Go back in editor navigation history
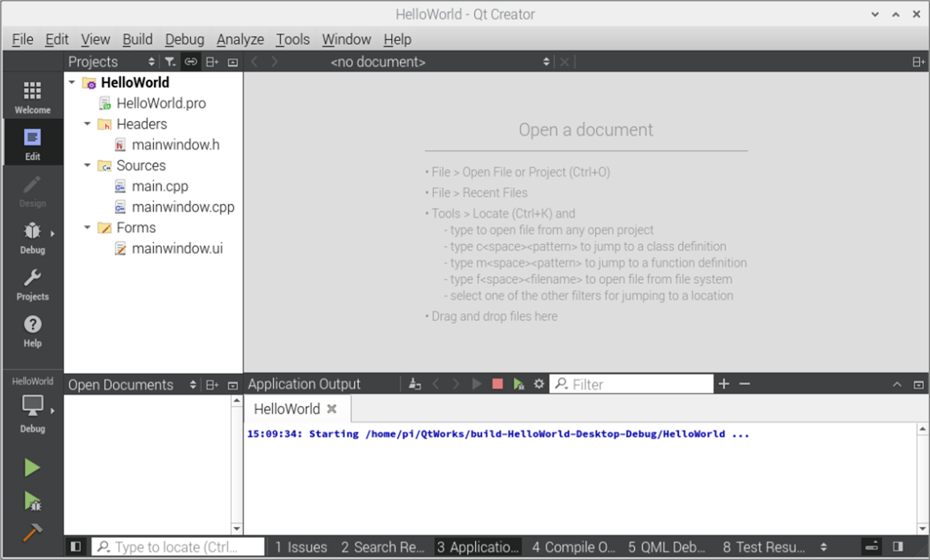Viewport: 930px width, 560px height. pos(255,62)
